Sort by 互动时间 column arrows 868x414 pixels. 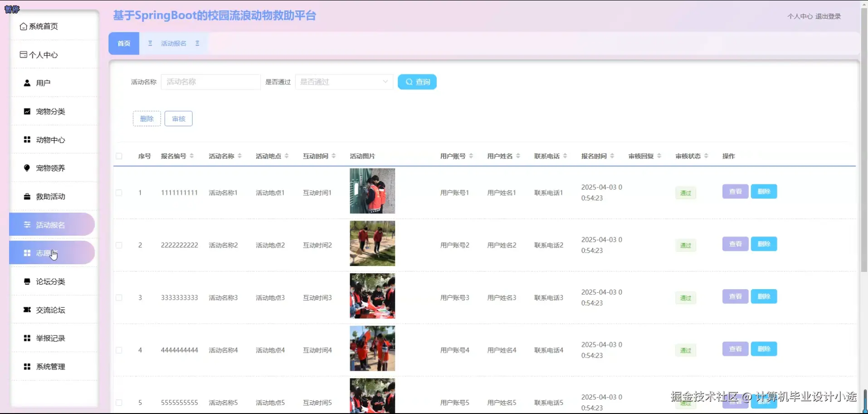click(x=334, y=156)
